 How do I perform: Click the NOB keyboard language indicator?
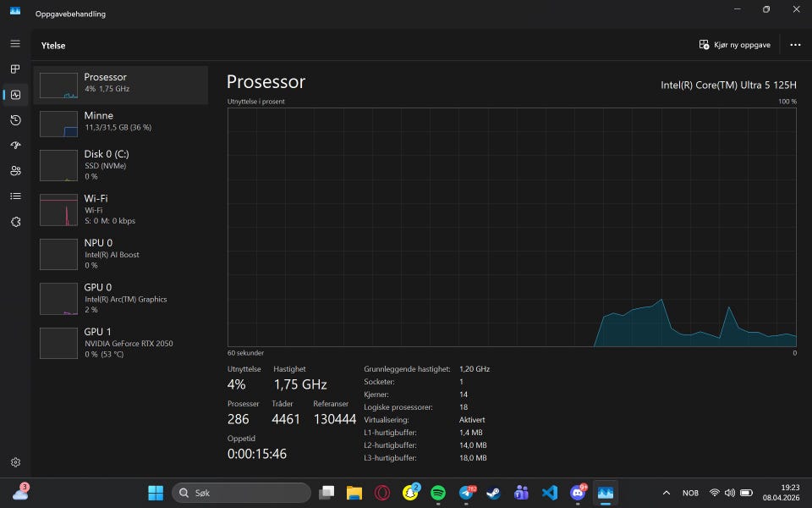pyautogui.click(x=690, y=493)
